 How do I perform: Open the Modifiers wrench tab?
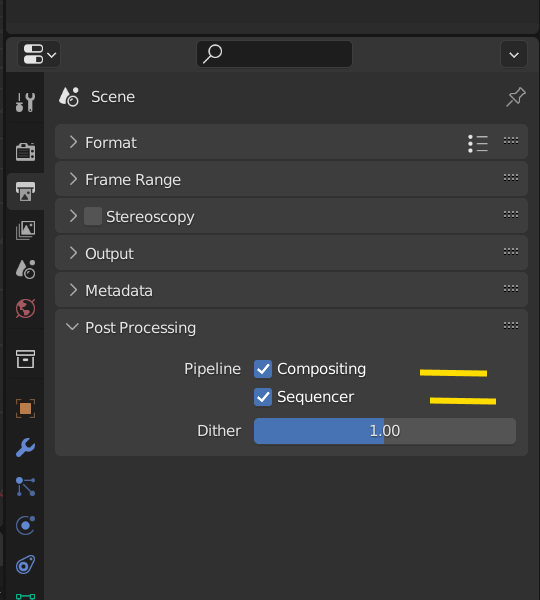click(25, 447)
